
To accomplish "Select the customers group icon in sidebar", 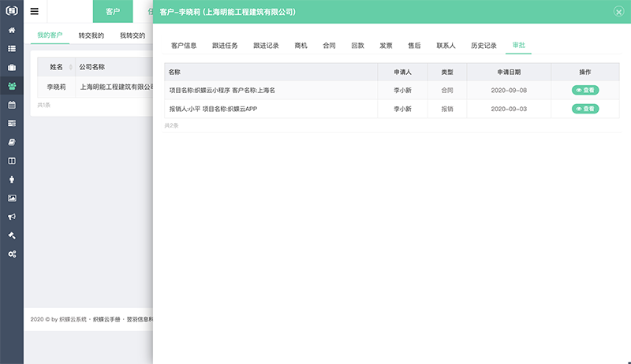I will pyautogui.click(x=12, y=86).
